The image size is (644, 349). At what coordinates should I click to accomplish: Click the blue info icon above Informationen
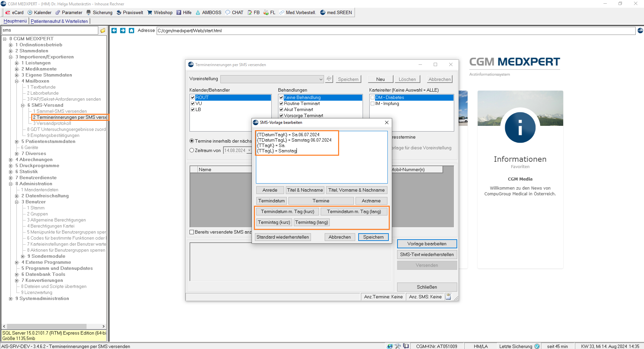[x=520, y=128]
